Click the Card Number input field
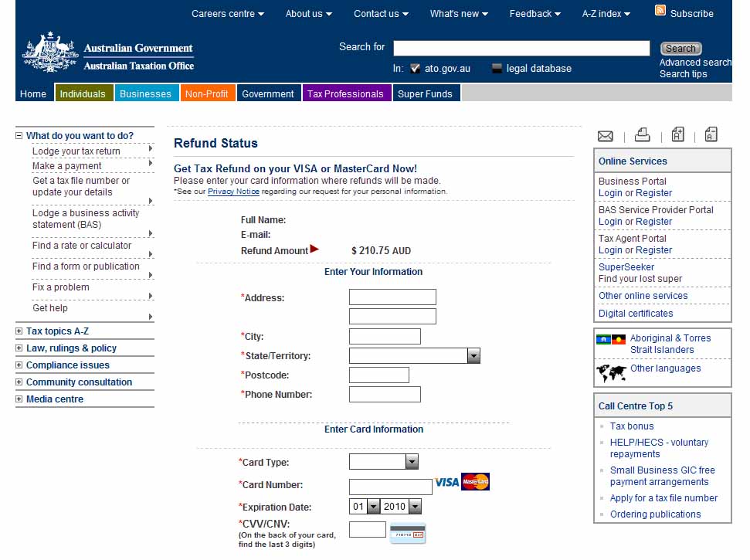The image size is (750, 560). point(390,487)
